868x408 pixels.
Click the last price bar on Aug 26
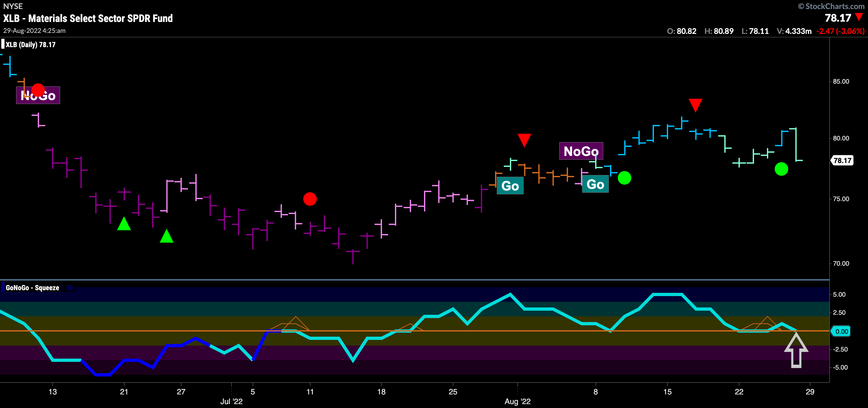tap(796, 144)
